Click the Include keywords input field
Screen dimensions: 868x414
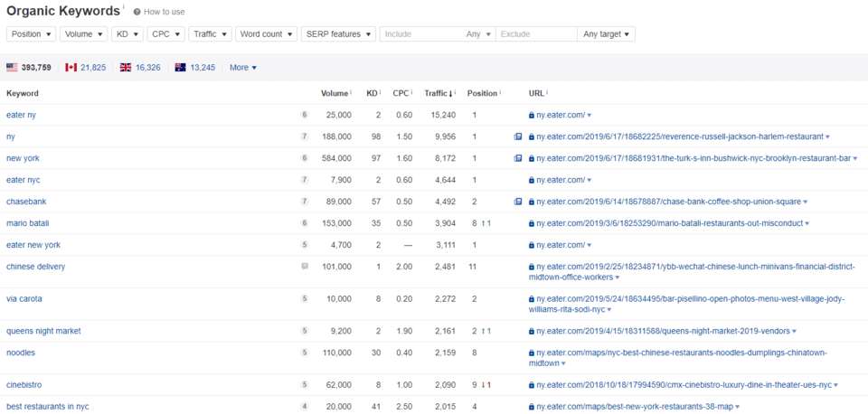tap(419, 34)
